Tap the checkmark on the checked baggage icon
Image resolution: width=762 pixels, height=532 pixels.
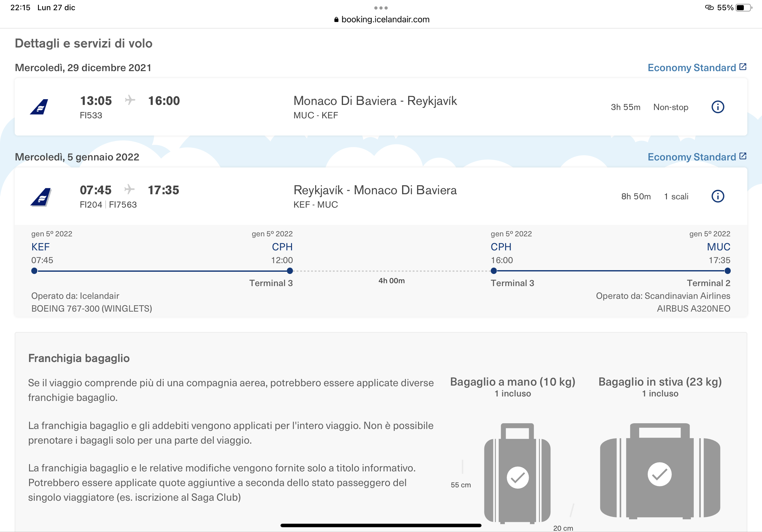(660, 474)
